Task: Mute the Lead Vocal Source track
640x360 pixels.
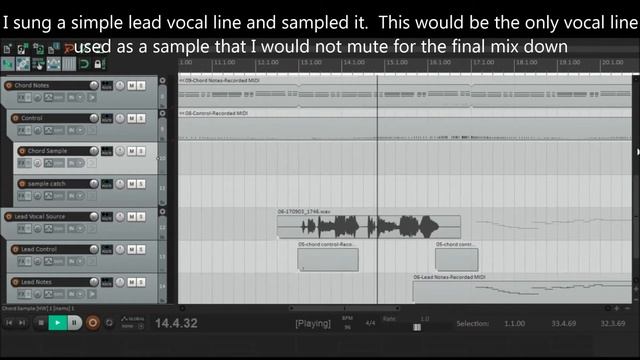Action: pos(131,217)
